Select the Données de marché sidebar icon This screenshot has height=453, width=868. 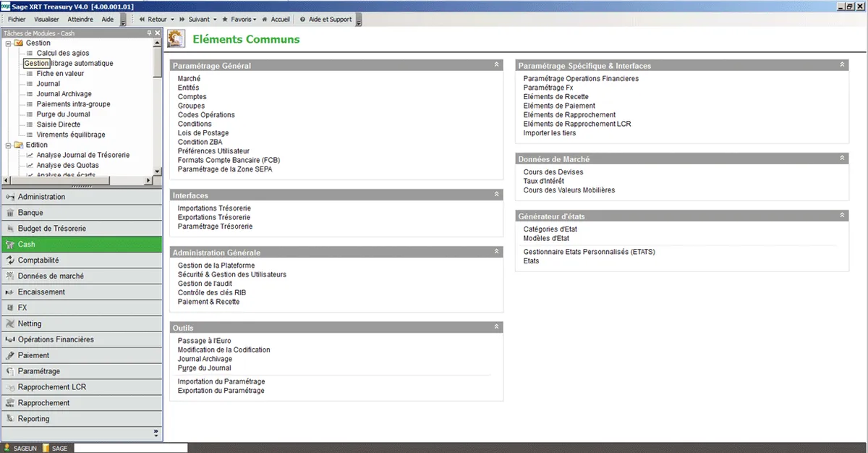pyautogui.click(x=10, y=276)
